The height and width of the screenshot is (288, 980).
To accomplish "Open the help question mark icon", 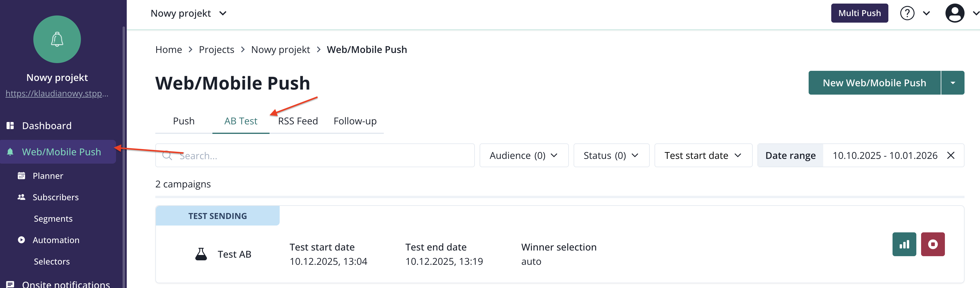I will point(907,13).
